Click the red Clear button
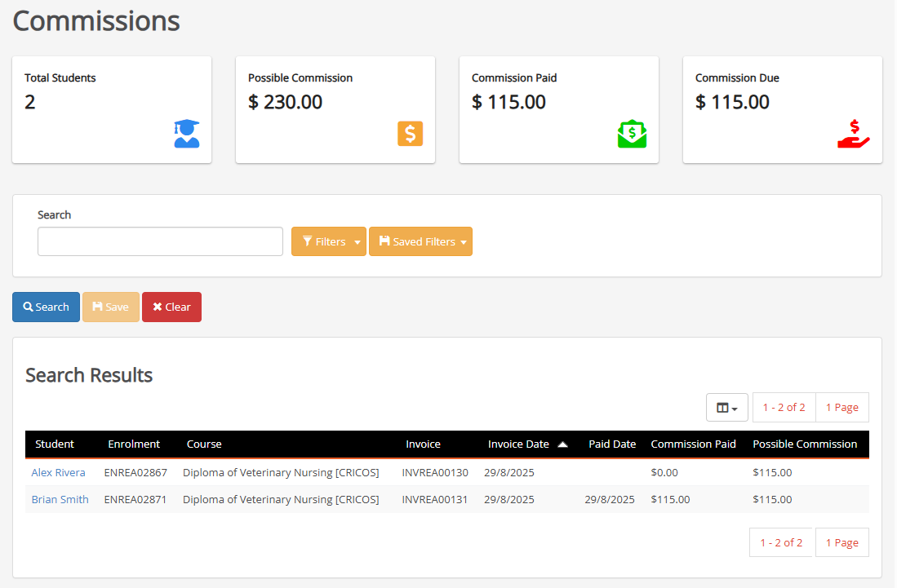The width and height of the screenshot is (897, 588). coord(171,307)
